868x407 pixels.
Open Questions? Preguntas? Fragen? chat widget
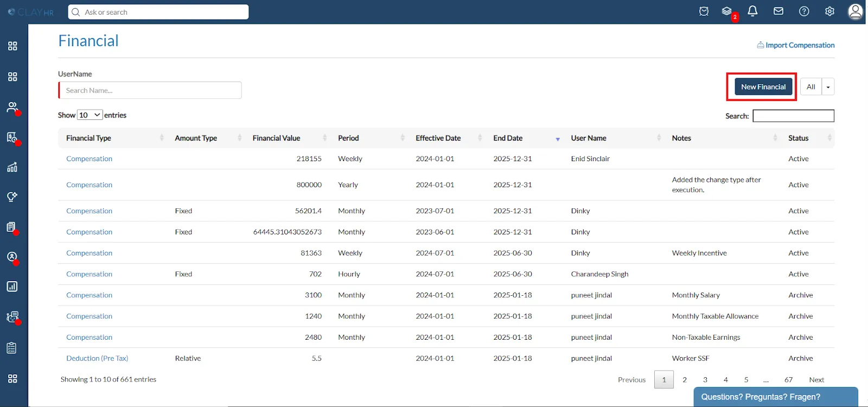pyautogui.click(x=776, y=397)
